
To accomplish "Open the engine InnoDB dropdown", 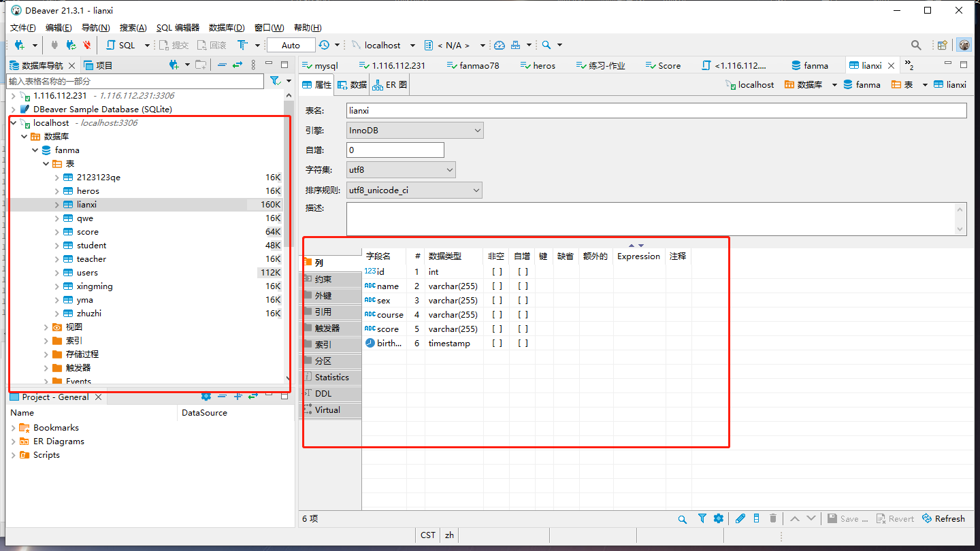I will 415,130.
